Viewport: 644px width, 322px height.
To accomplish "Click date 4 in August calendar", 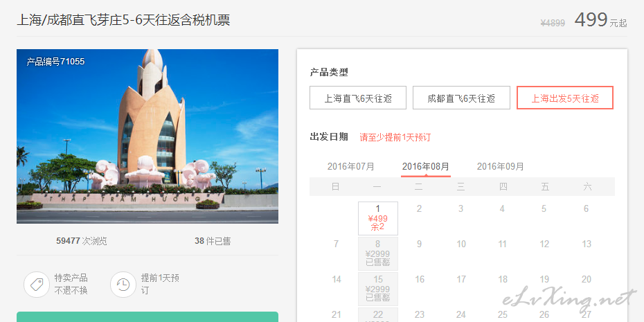I will (502, 208).
